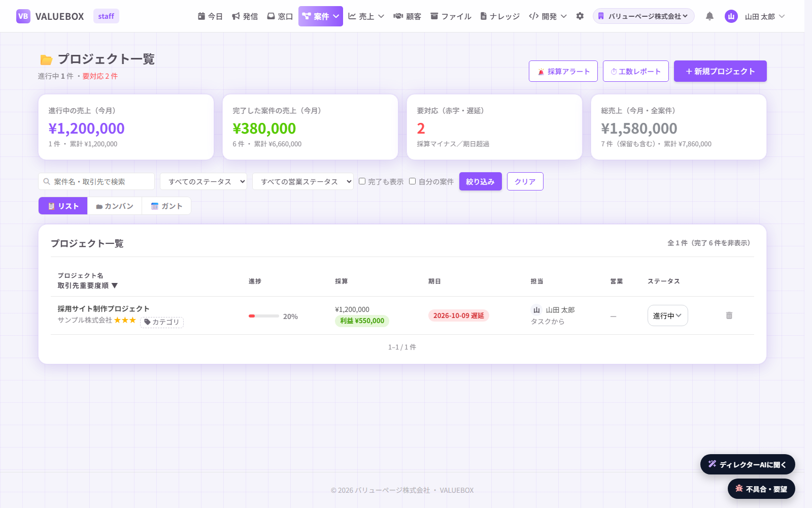Open 顧客 handshake nav item
This screenshot has height=508, width=812.
(408, 16)
